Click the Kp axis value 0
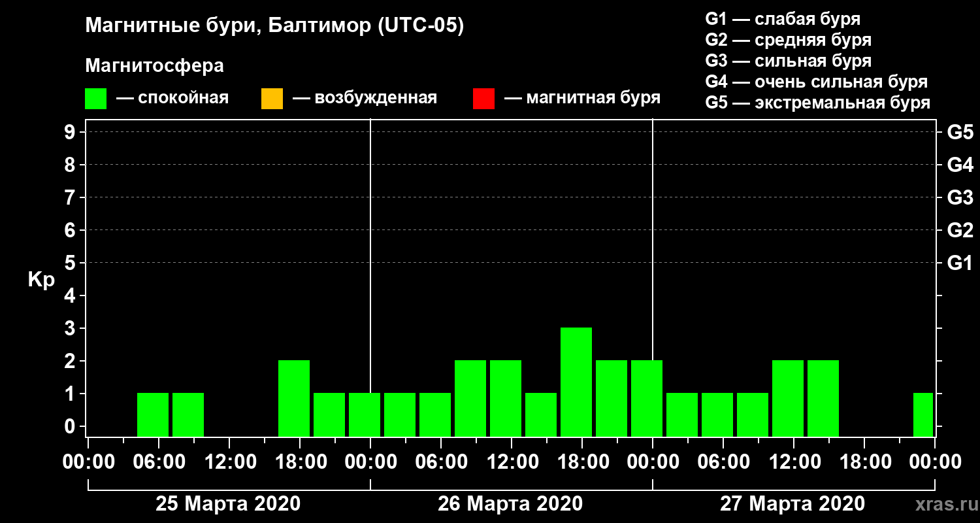 (x=71, y=426)
